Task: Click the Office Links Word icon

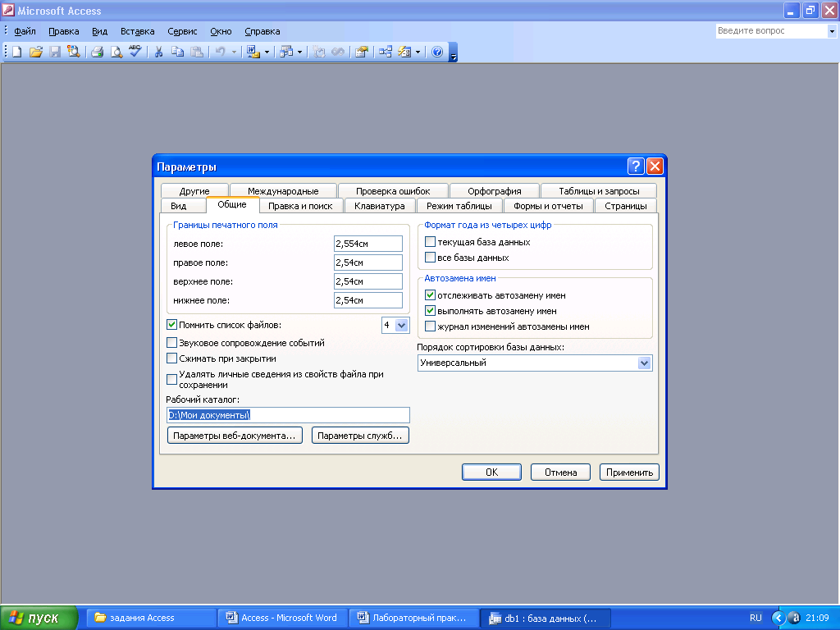Action: coord(253,52)
